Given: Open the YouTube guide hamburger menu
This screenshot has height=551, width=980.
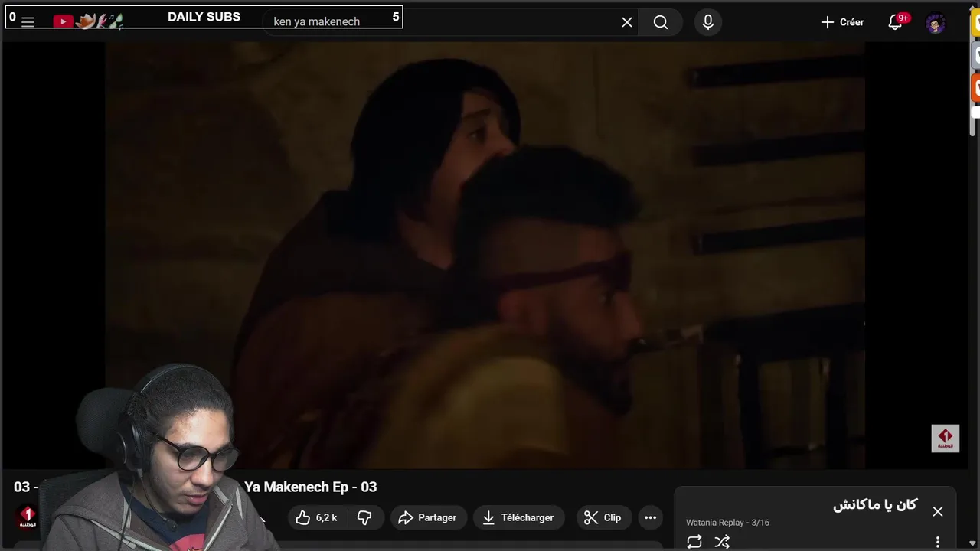Looking at the screenshot, I should 28,22.
